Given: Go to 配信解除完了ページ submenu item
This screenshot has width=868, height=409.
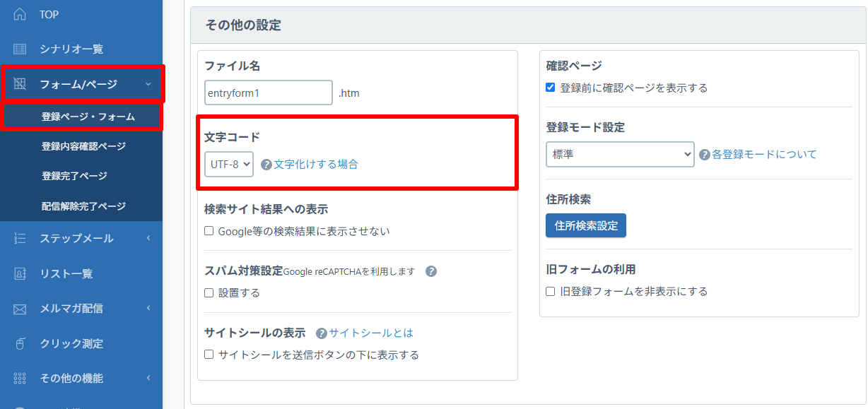Looking at the screenshot, I should pyautogui.click(x=83, y=206).
